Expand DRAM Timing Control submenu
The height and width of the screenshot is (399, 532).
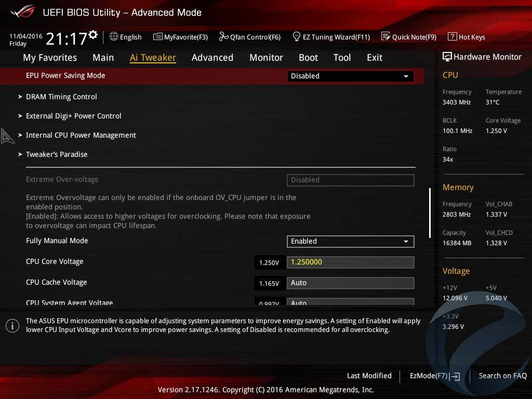61,97
